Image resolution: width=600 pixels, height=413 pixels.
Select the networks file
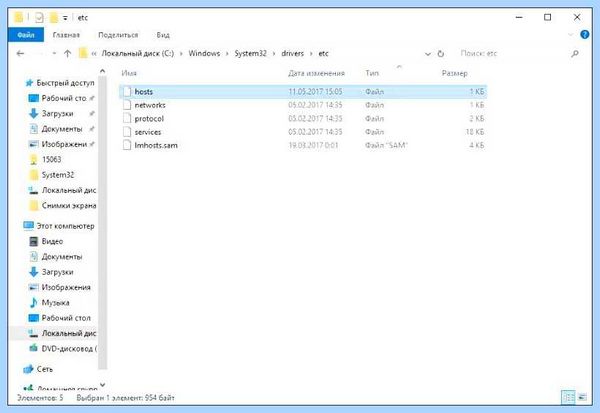pos(303,105)
